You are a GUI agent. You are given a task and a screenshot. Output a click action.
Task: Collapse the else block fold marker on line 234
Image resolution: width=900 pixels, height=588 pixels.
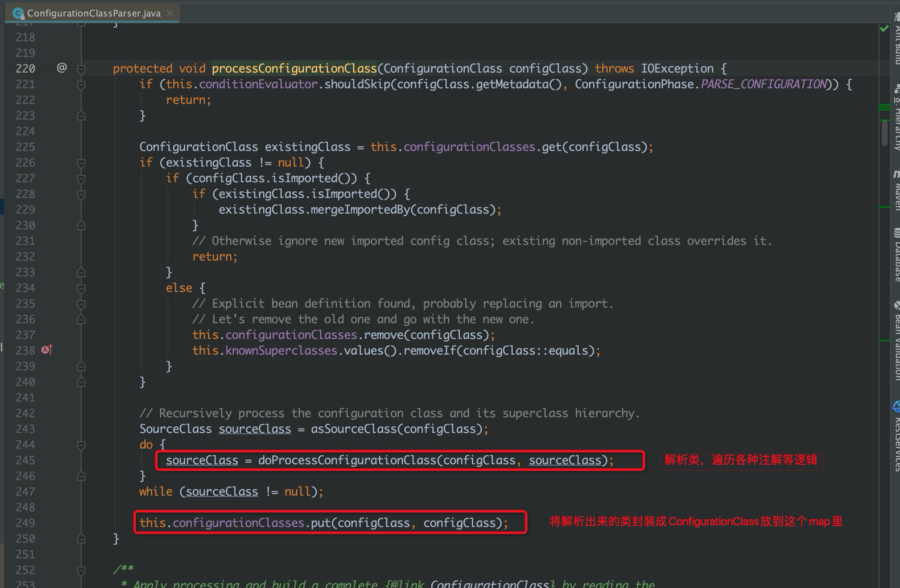pos(81,288)
